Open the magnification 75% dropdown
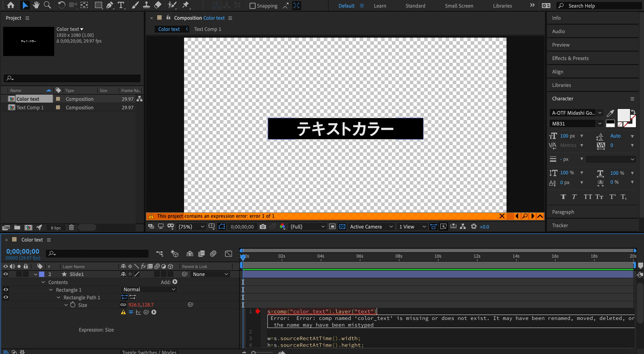Image resolution: width=644 pixels, height=354 pixels. coord(191,227)
